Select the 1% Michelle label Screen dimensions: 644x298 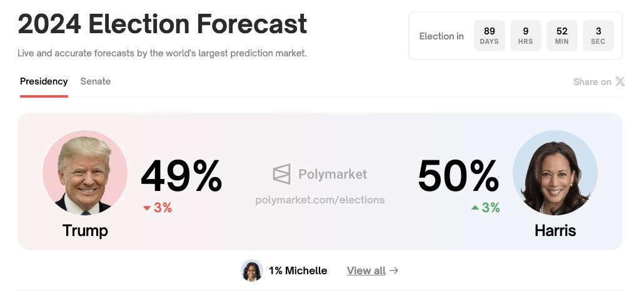298,270
